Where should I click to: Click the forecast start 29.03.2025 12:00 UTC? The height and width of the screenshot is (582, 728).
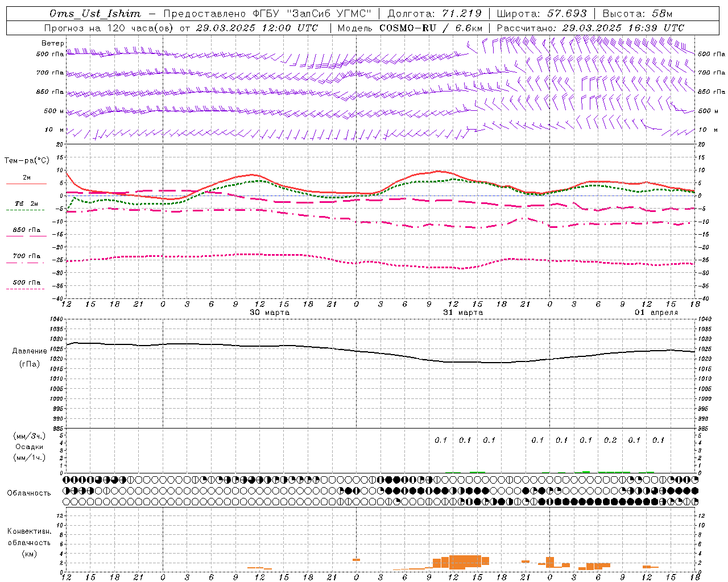(257, 28)
